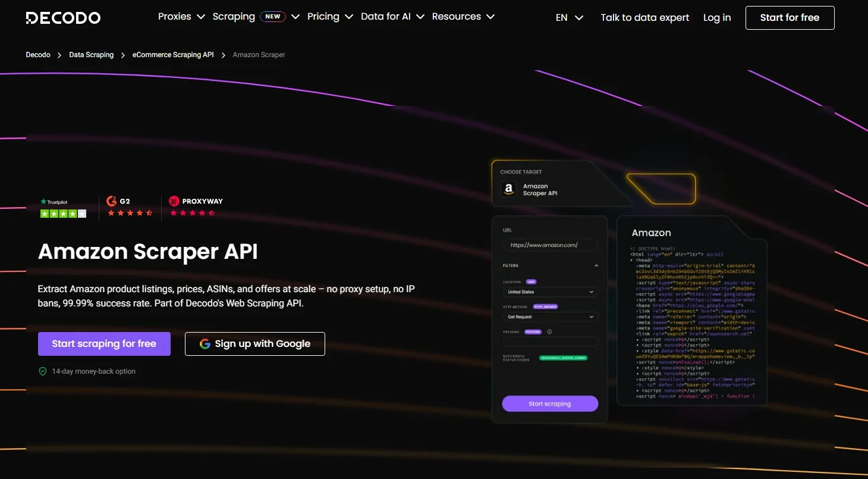Click the Amazon Scraper breadcrumb text
This screenshot has height=479, width=868.
coord(259,55)
